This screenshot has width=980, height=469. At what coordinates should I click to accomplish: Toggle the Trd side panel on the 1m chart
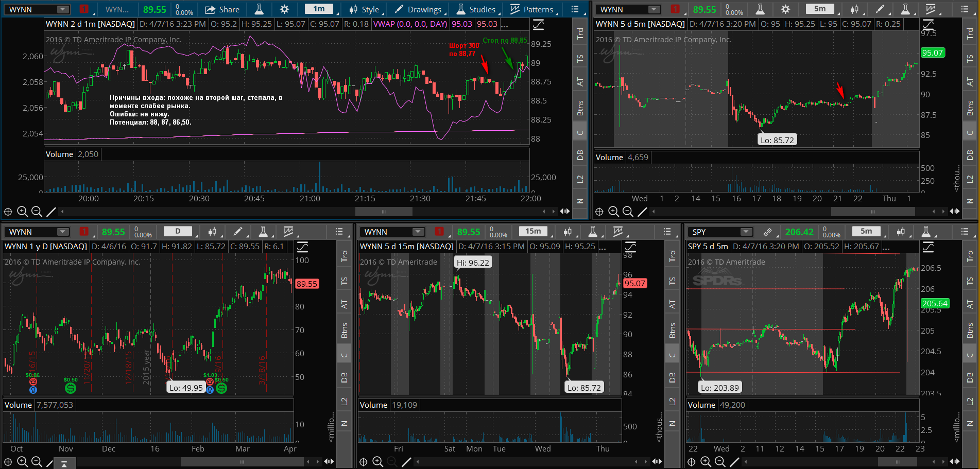(580, 33)
